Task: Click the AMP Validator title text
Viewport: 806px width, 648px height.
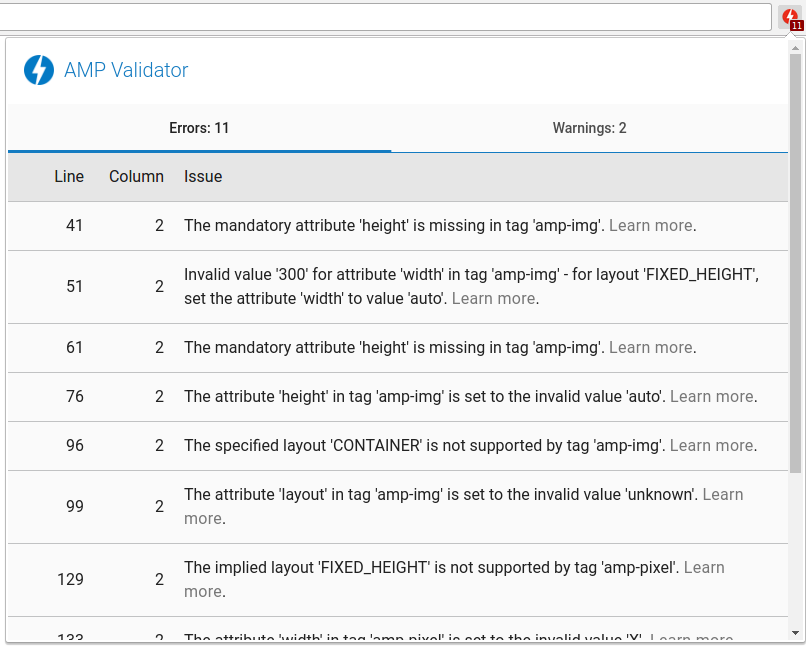Action: point(125,70)
